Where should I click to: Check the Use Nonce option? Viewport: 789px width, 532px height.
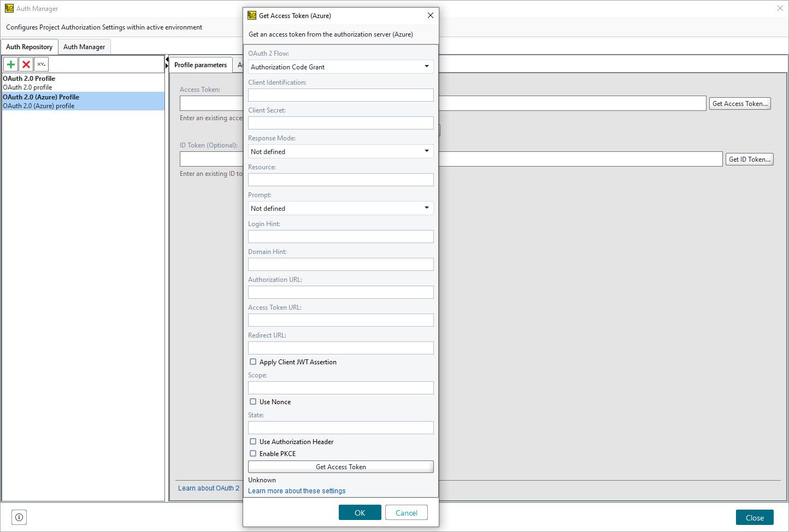coord(253,401)
